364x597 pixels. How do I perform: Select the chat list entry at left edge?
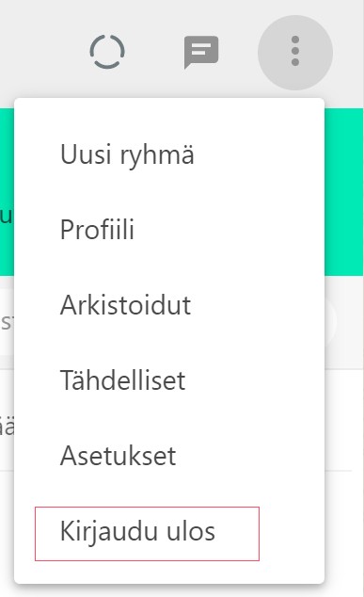coord(7,427)
